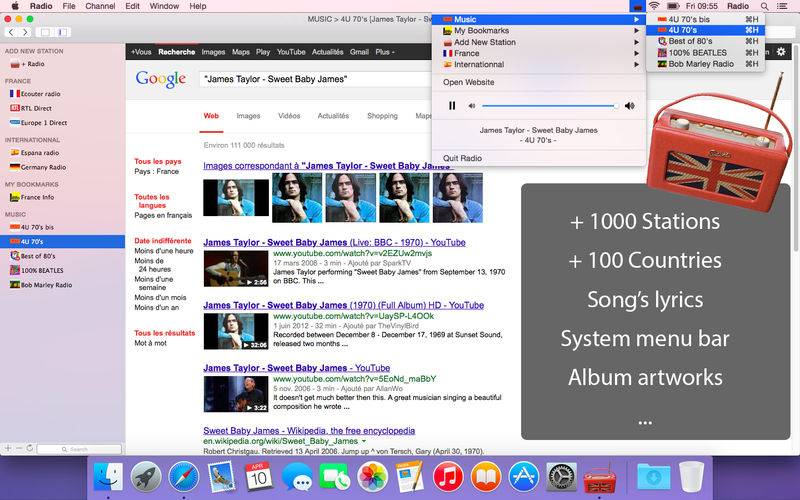
Task: Open the File menu
Action: pyautogui.click(x=69, y=6)
